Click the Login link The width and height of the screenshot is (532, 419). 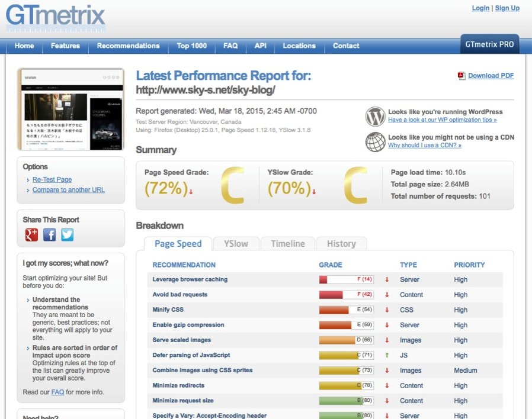pyautogui.click(x=480, y=8)
